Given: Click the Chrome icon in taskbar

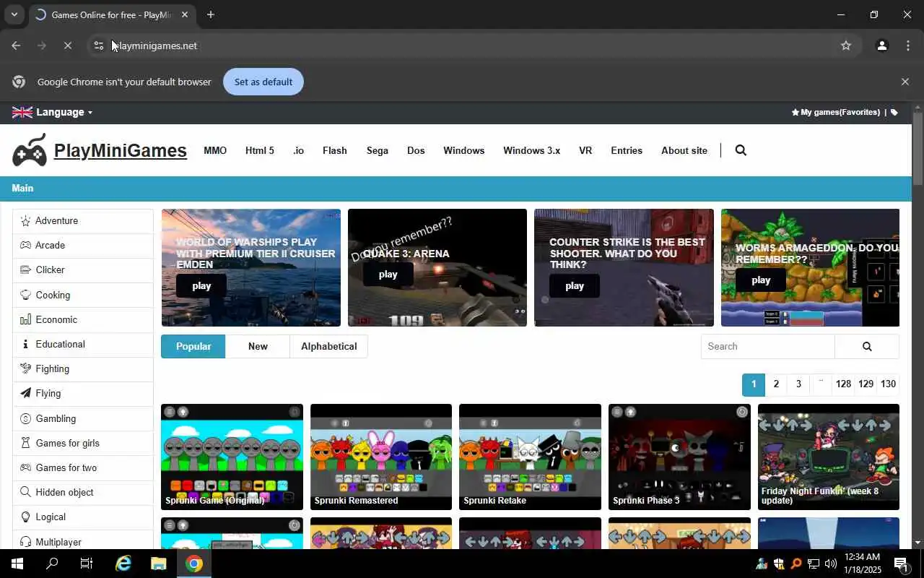Looking at the screenshot, I should click(x=193, y=564).
